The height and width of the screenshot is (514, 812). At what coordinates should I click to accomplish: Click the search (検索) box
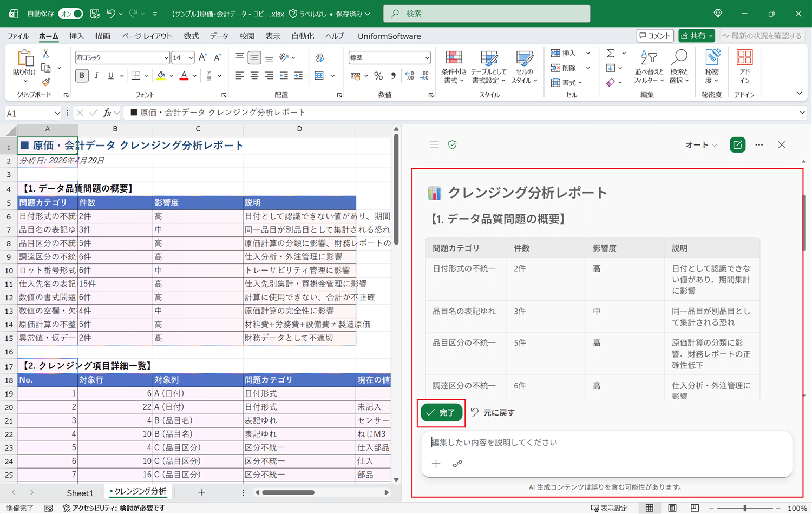487,14
